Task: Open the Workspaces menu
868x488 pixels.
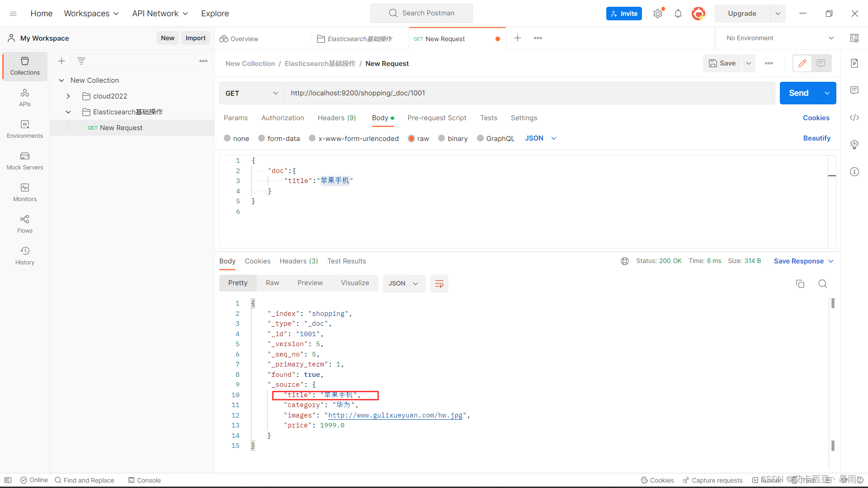Action: 91,14
